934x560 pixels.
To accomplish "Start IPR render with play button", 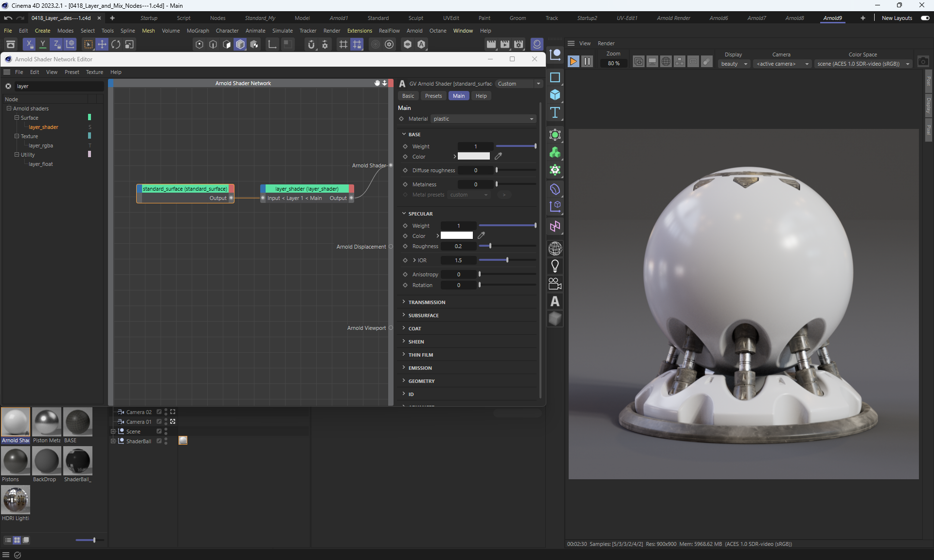I will point(573,61).
